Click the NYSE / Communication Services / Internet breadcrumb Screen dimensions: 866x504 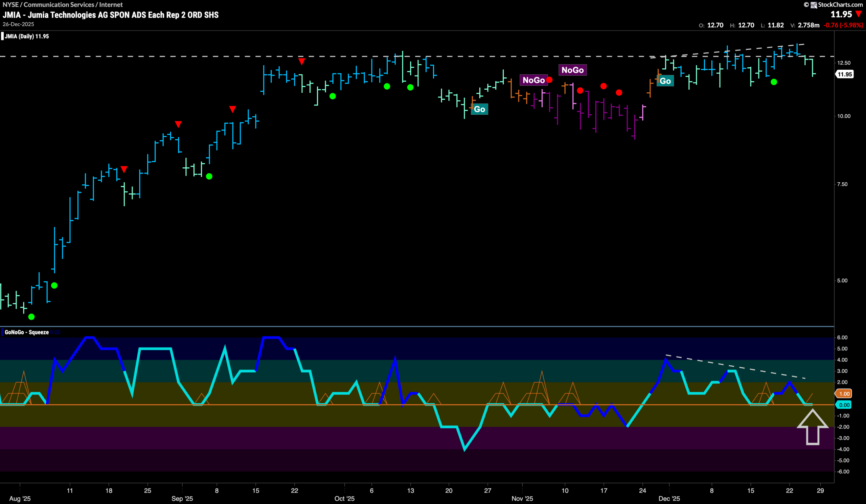point(63,4)
